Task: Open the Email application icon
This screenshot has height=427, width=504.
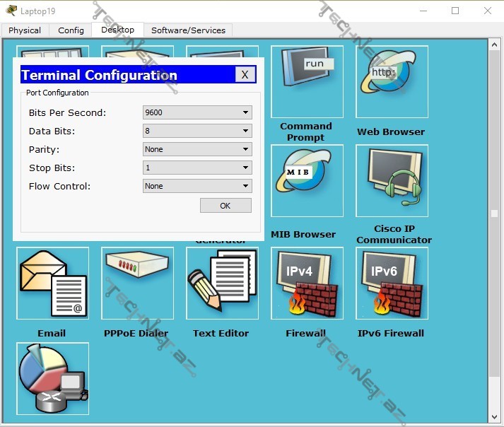Action: click(53, 283)
